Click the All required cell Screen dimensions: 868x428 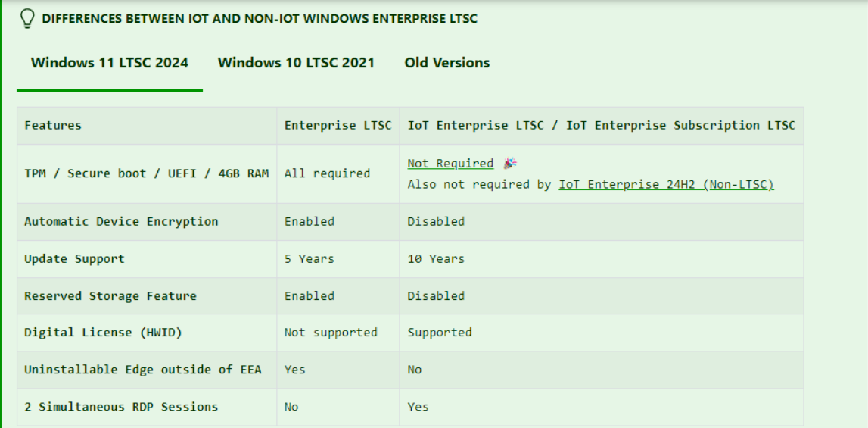coord(327,173)
